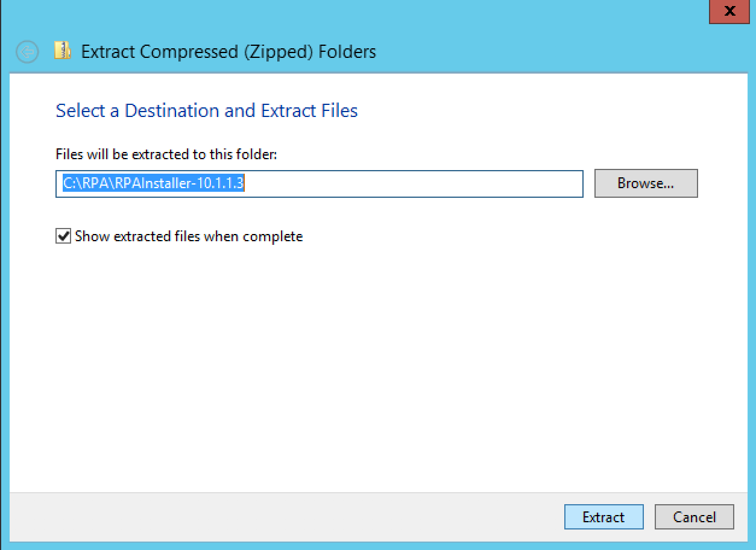Click the circular back navigation button
The width and height of the screenshot is (756, 550).
[27, 52]
